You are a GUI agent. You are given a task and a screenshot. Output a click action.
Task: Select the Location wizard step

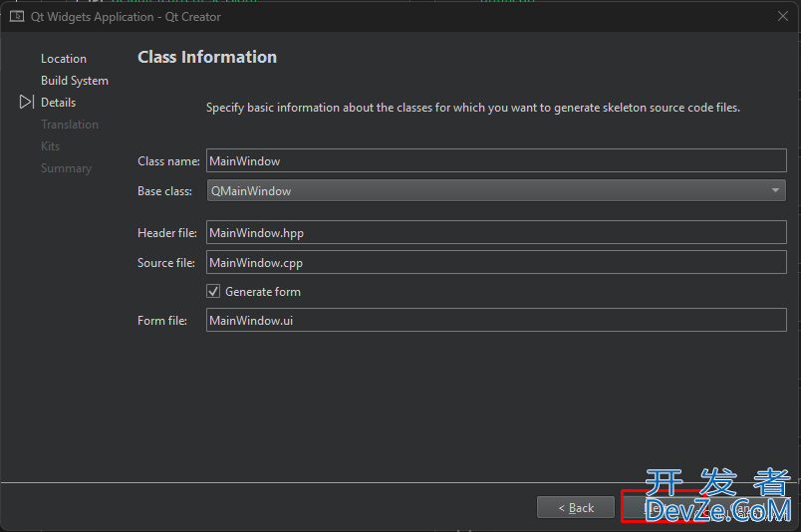coord(64,59)
